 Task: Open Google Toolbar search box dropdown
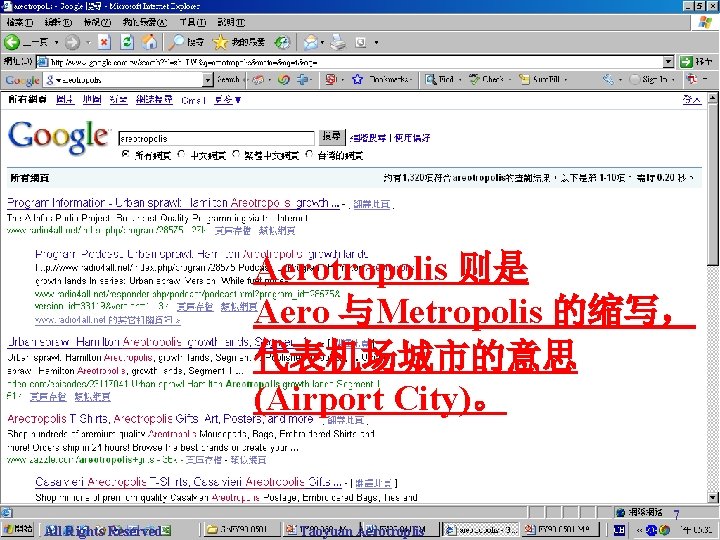[x=208, y=80]
